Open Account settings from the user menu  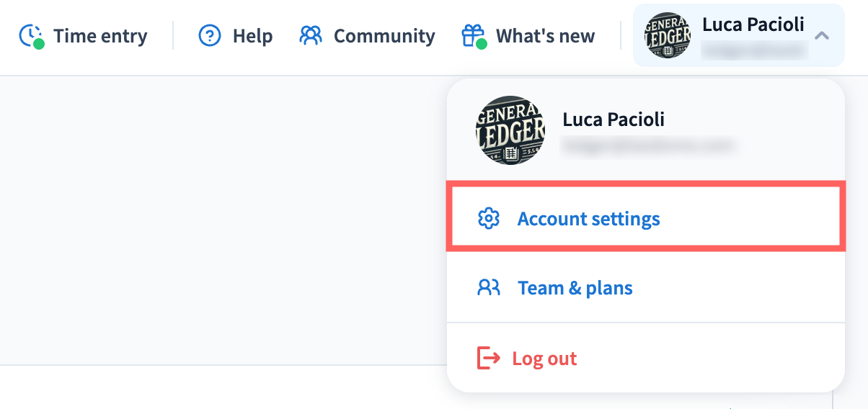pyautogui.click(x=588, y=218)
